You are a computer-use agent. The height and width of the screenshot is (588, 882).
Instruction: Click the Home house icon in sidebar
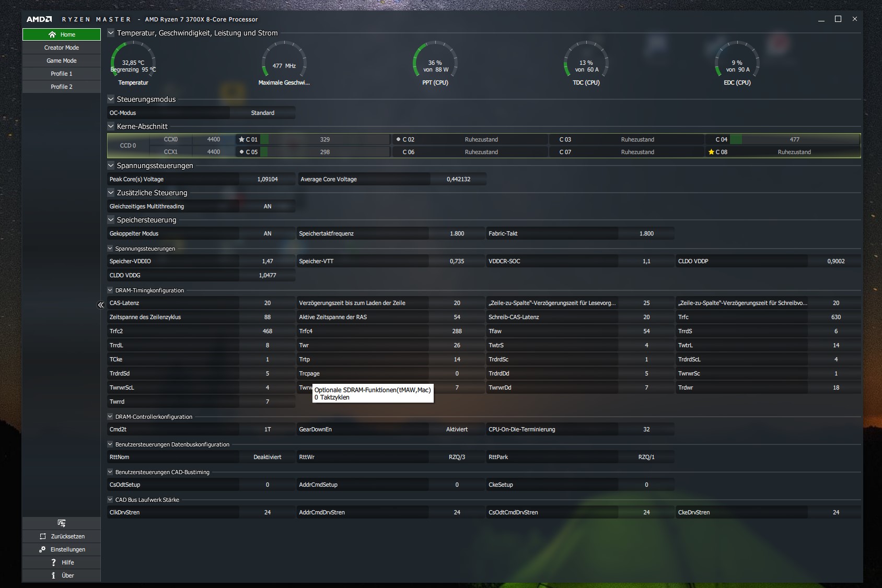pos(52,34)
